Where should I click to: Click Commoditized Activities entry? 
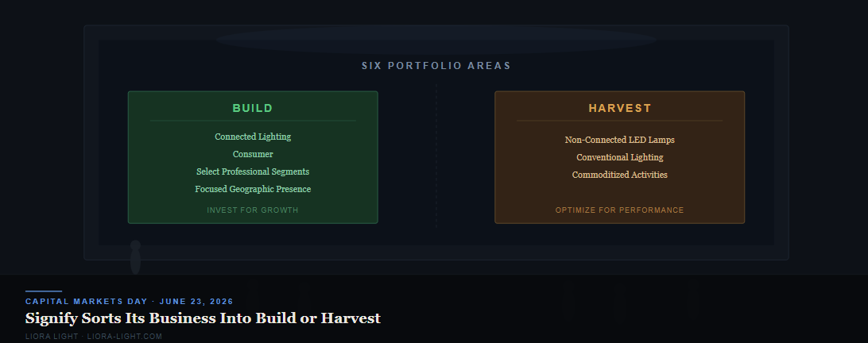click(619, 175)
